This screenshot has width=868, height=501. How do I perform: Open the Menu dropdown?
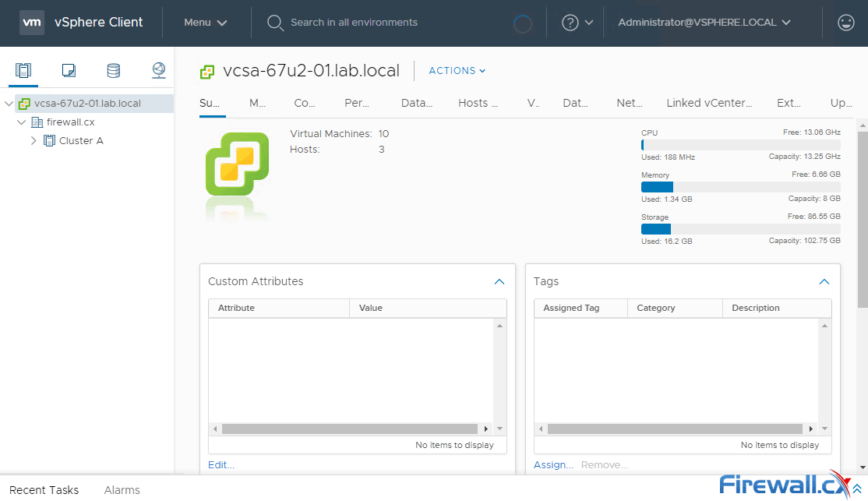coord(206,23)
